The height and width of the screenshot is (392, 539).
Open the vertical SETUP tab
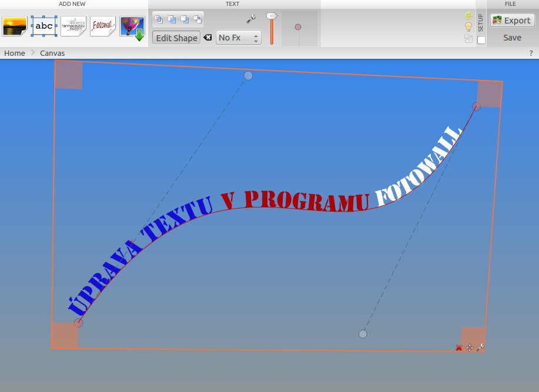point(481,23)
